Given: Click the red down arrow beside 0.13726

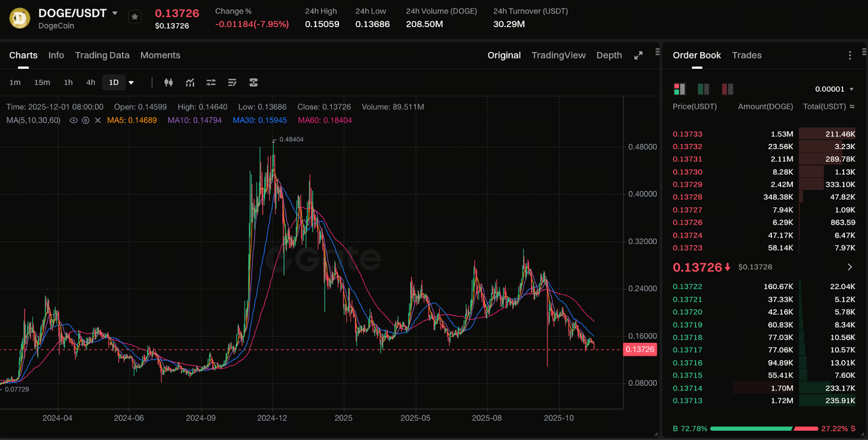Looking at the screenshot, I should click(x=727, y=267).
